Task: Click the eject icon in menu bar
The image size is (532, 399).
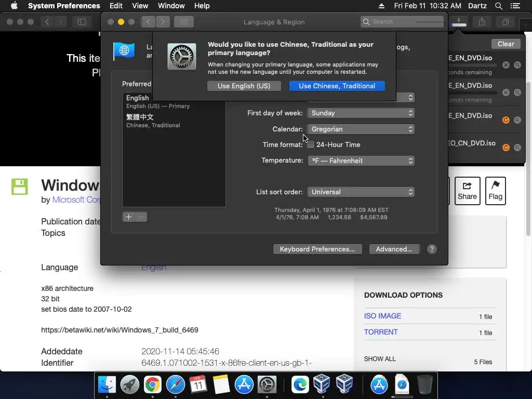Action: pos(382,6)
